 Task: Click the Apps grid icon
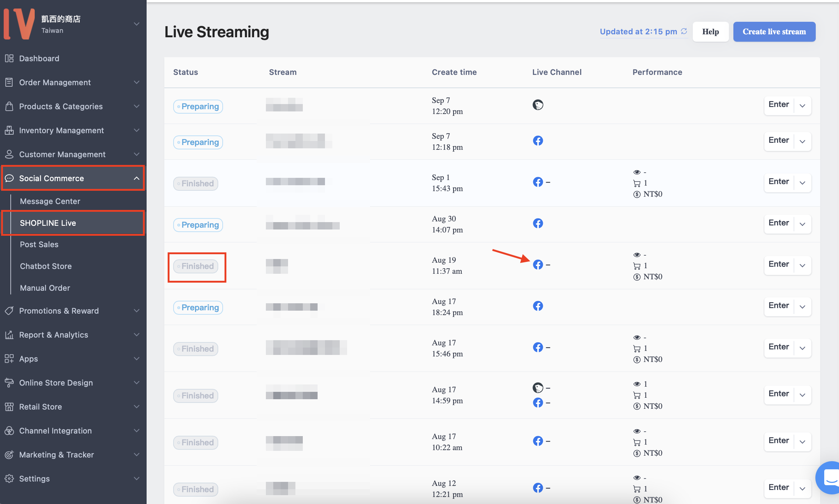tap(9, 359)
